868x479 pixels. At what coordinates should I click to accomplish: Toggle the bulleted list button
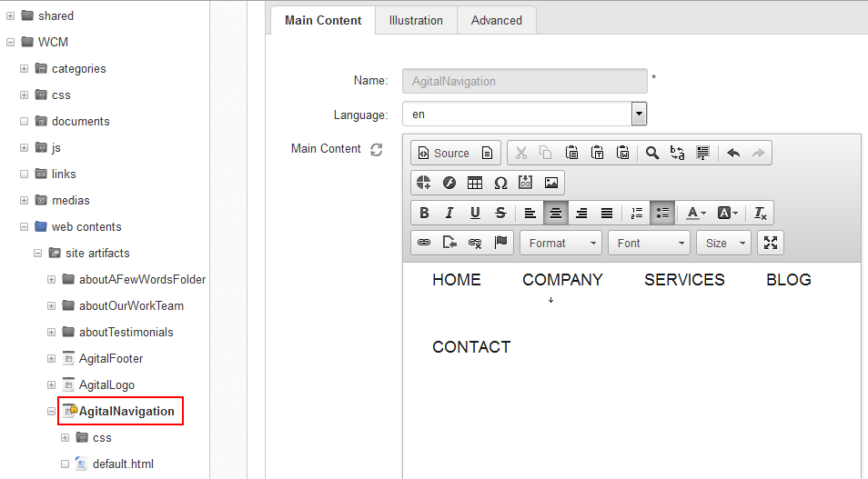click(x=662, y=213)
